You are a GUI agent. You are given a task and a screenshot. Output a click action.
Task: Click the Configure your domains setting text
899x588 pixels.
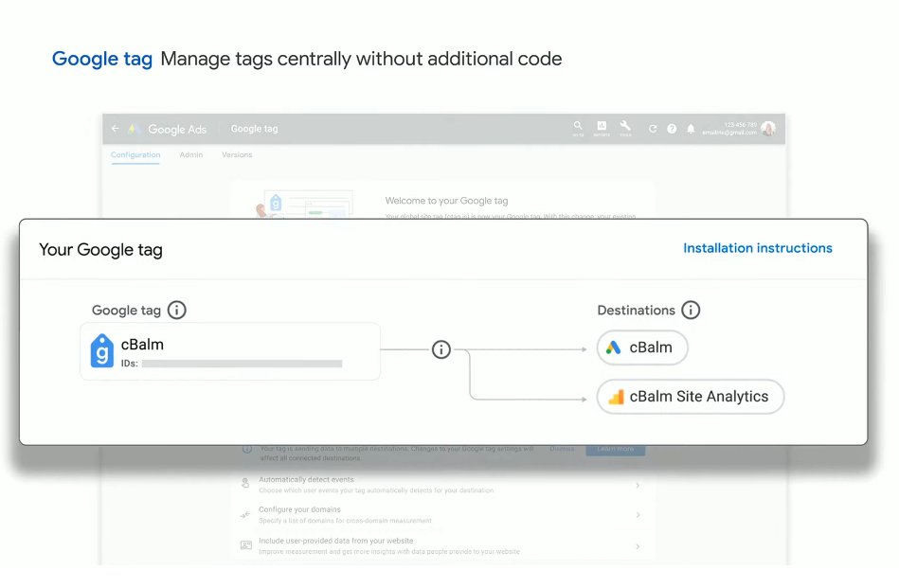[299, 509]
